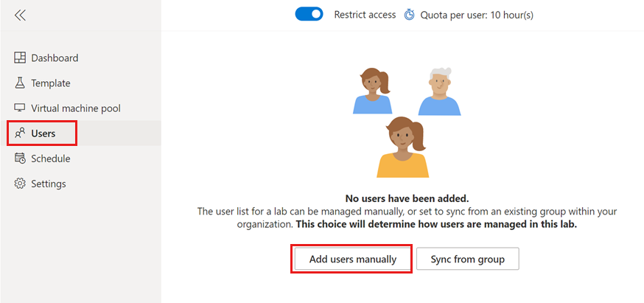Toggle the Restrict access switch

(309, 15)
